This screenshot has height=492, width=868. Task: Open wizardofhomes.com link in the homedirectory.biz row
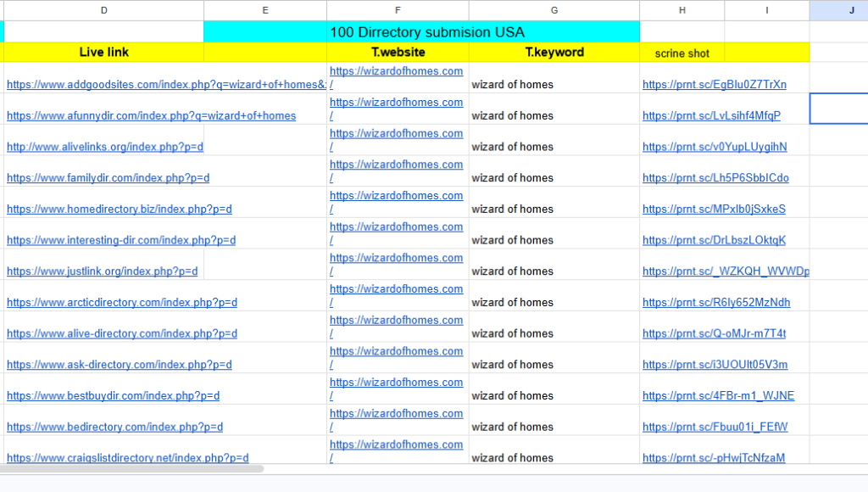pyautogui.click(x=396, y=196)
